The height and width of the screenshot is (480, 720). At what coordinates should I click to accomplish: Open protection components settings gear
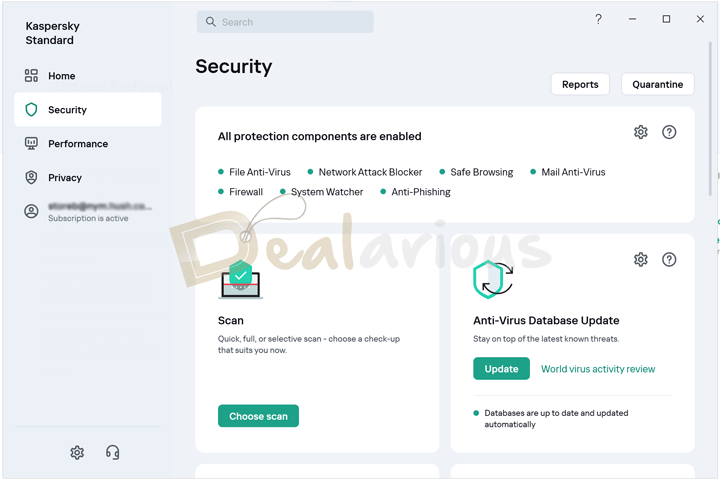tap(641, 132)
